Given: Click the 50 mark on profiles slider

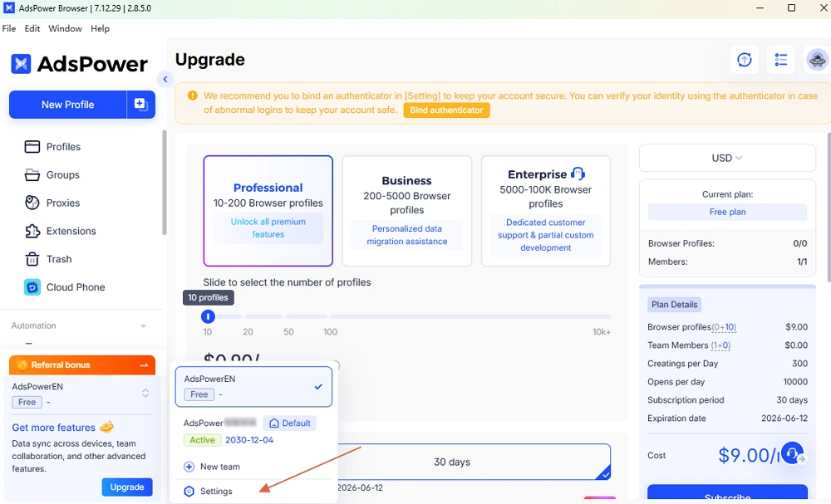Looking at the screenshot, I should coord(288,332).
